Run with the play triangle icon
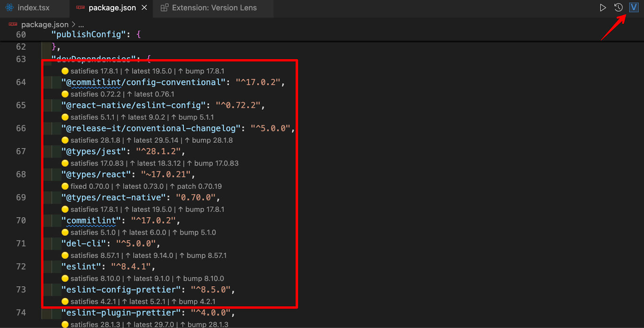Image resolution: width=644 pixels, height=328 pixels. [x=603, y=8]
